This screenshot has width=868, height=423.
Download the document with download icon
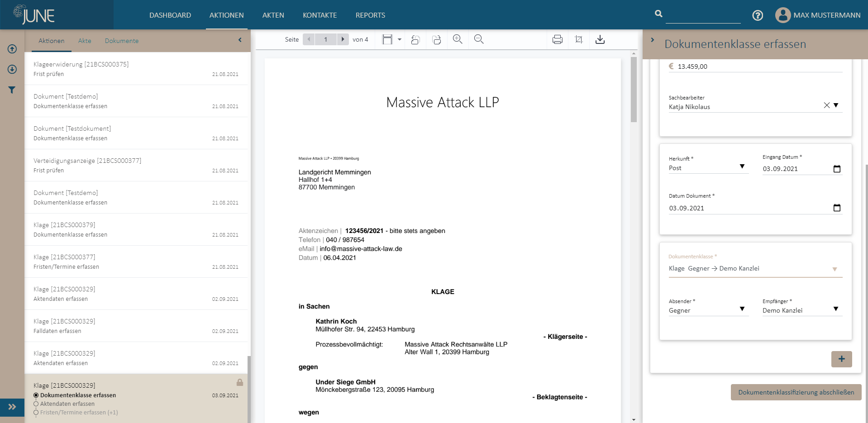[600, 39]
